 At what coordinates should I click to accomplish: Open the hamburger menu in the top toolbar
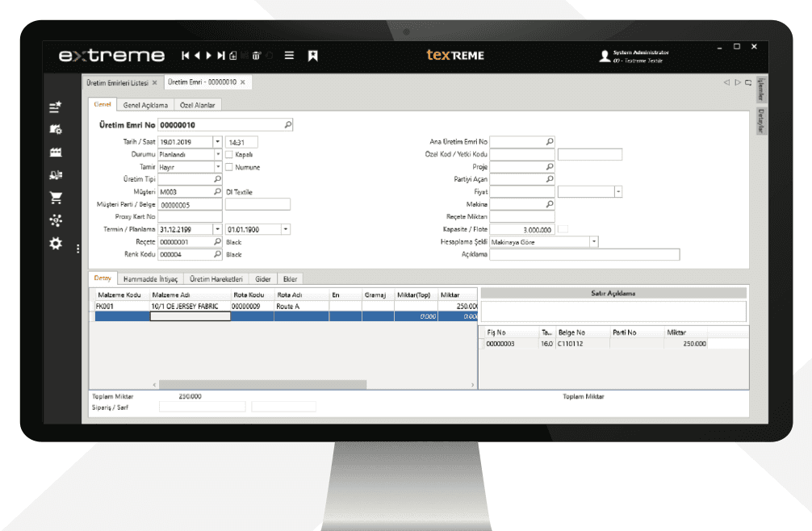290,56
